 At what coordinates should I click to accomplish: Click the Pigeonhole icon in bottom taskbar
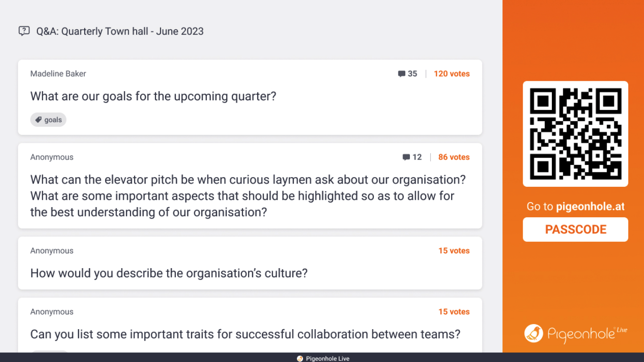coord(300,358)
